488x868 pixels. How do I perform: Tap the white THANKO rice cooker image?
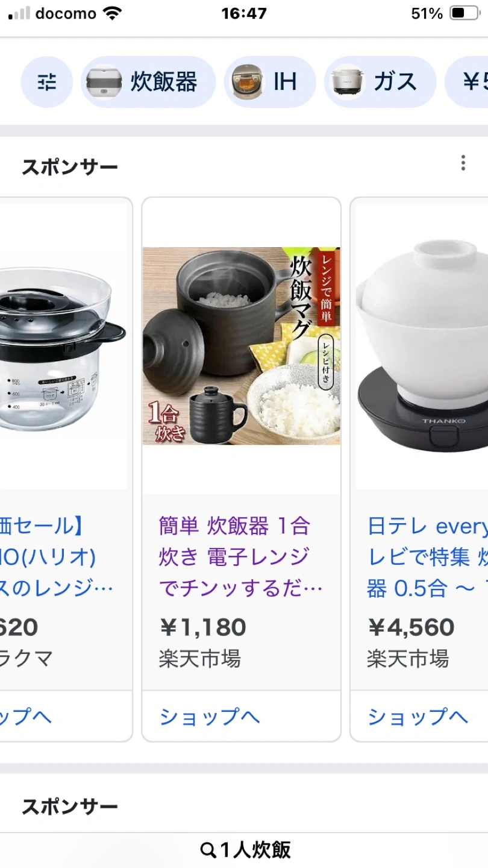point(422,347)
